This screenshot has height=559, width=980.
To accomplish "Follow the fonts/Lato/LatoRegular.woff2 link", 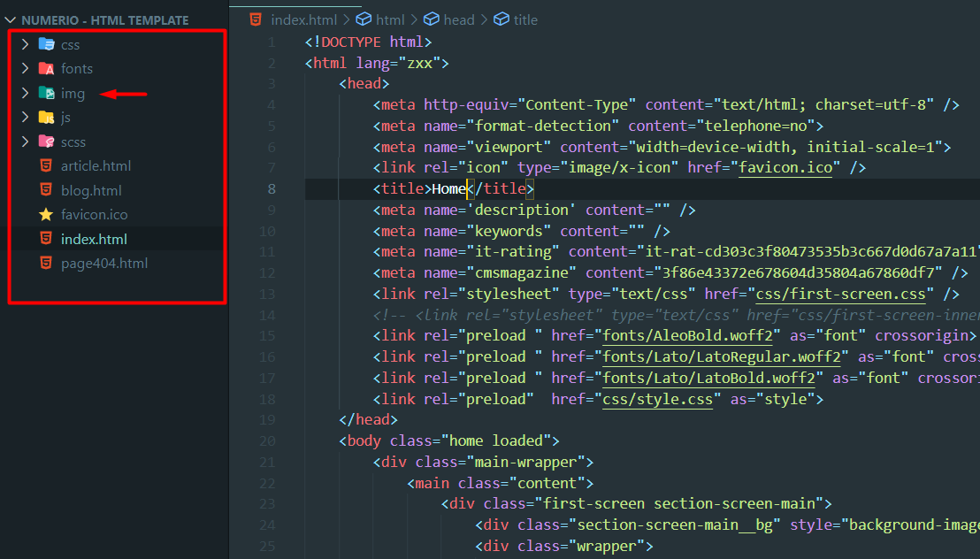I will point(722,357).
